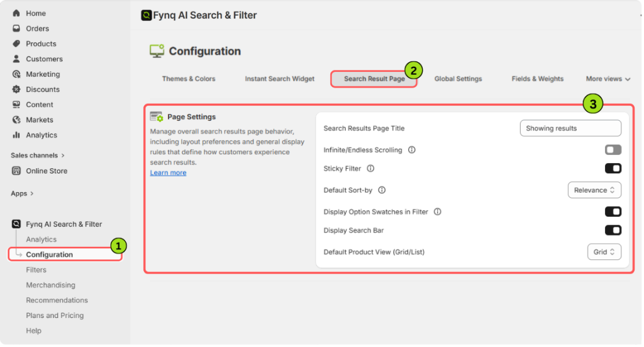Click the Markets globe icon
The height and width of the screenshot is (347, 644).
[x=16, y=120]
